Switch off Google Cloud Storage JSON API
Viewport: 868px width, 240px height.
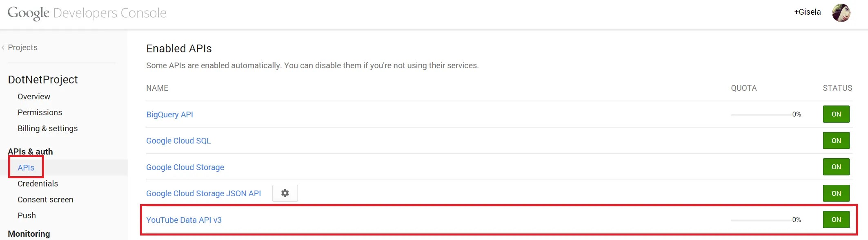[836, 193]
